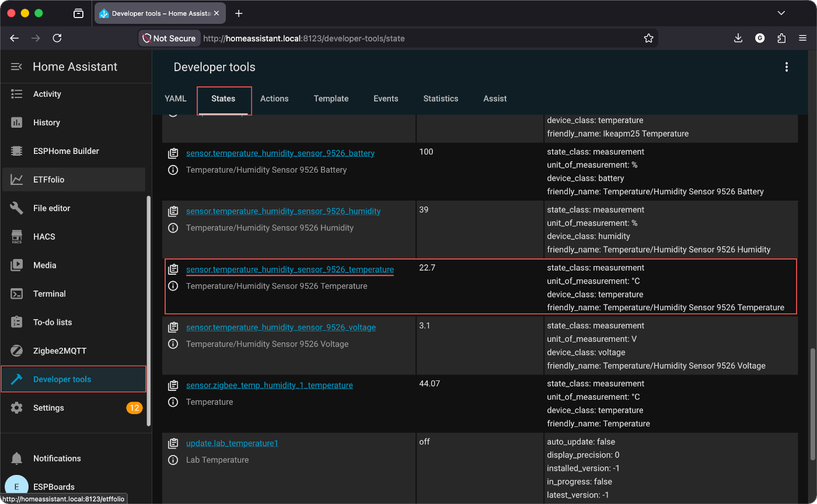Click the sidebar vertical scrollbar
The width and height of the screenshot is (817, 504).
click(x=148, y=311)
